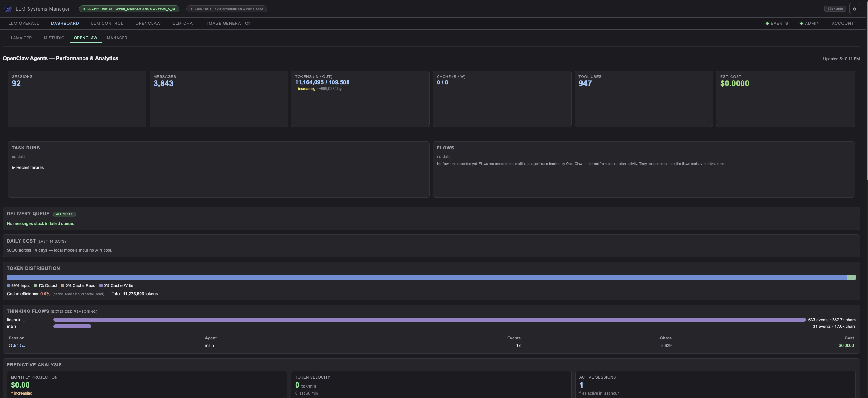This screenshot has width=868, height=398.
Task: Click the Total 11,273,603 tokens text
Action: coord(135,294)
